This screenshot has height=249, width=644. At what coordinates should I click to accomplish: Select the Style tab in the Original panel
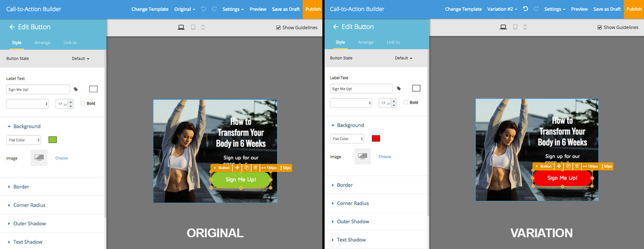16,42
